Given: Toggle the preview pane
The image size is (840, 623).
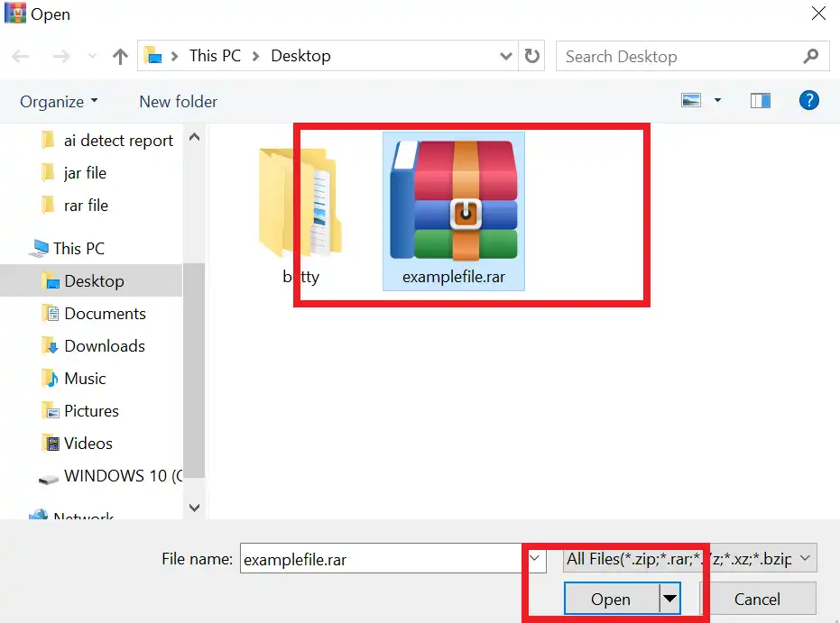Looking at the screenshot, I should click(x=761, y=100).
